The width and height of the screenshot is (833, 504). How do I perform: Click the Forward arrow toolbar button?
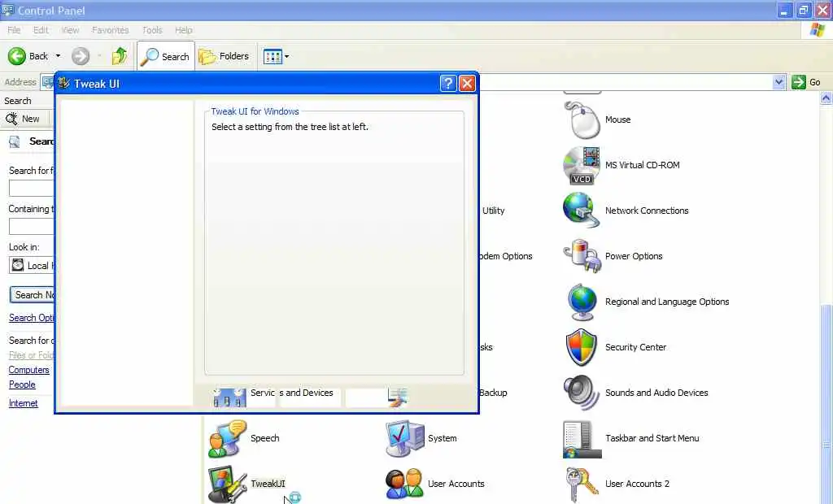81,56
